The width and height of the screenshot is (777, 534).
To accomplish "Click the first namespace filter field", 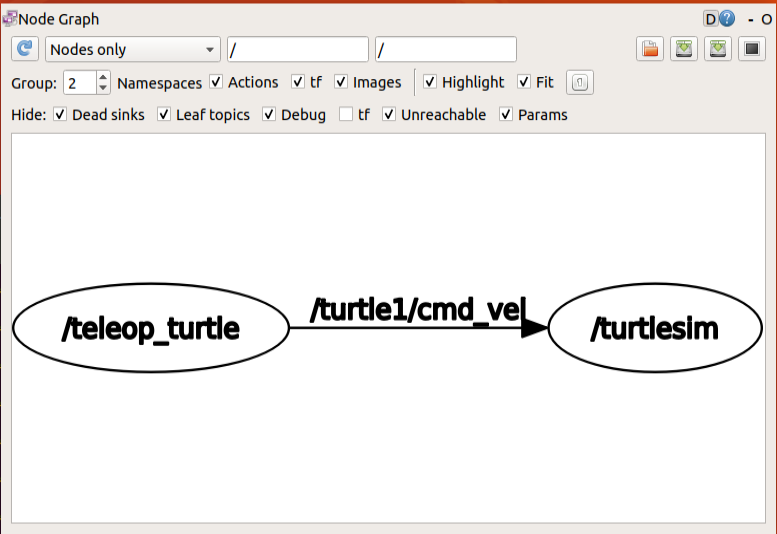I will tap(298, 49).
